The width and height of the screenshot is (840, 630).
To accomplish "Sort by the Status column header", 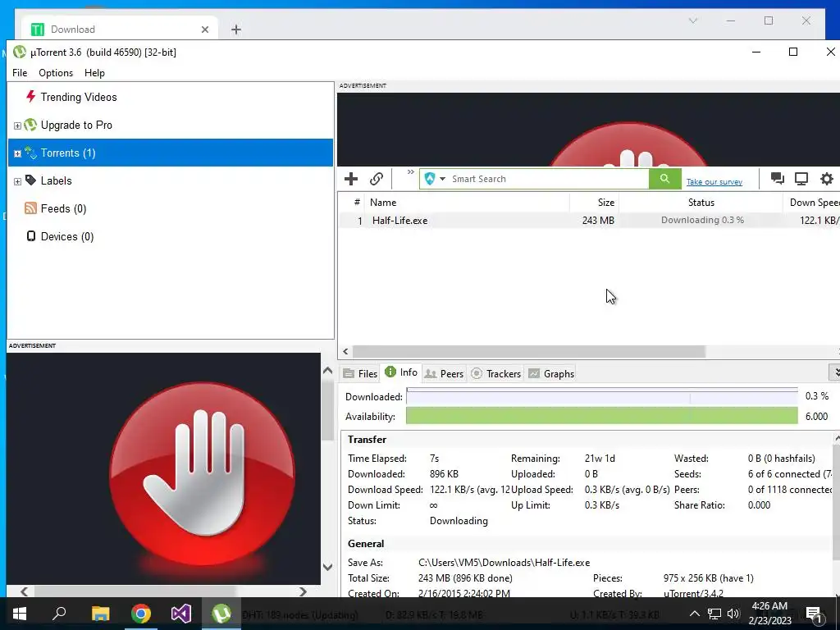I will coord(701,203).
